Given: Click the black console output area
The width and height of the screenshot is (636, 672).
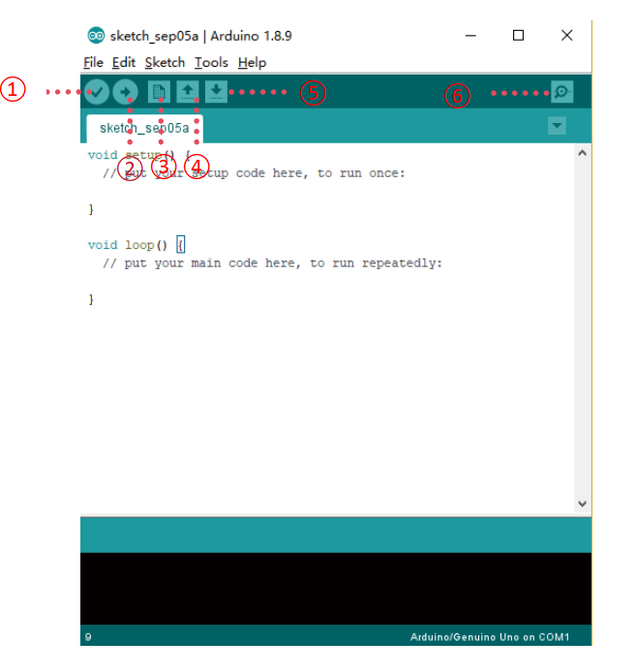Looking at the screenshot, I should (335, 589).
